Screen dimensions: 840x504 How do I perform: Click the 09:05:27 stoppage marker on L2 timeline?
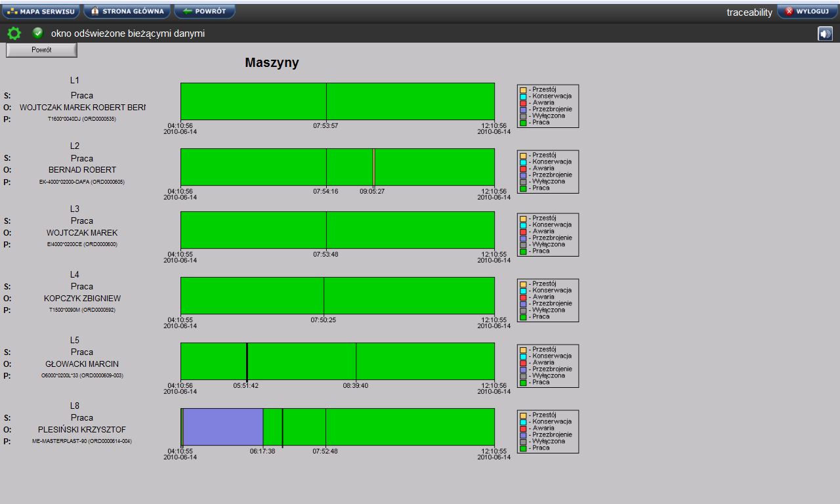tap(373, 167)
